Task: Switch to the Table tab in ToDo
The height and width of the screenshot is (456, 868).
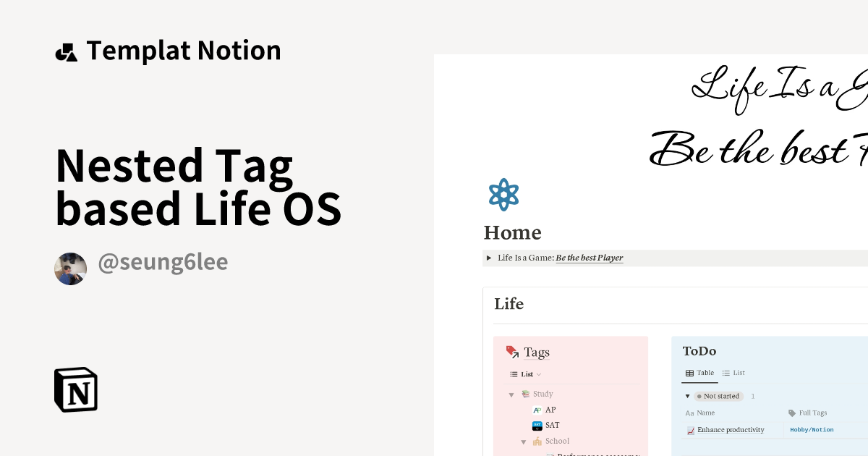Action: pos(699,373)
